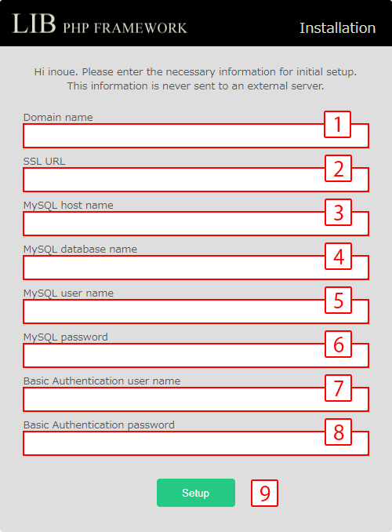
Task: Click the number 9 marker beside Setup
Action: (x=264, y=493)
